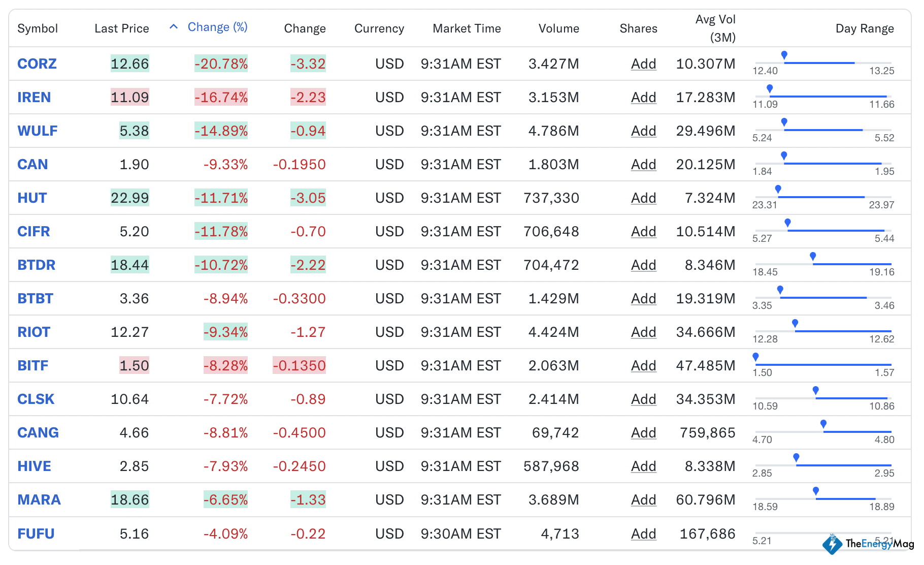Image resolution: width=924 pixels, height=565 pixels.
Task: Click the Day Range column header
Action: click(x=864, y=28)
